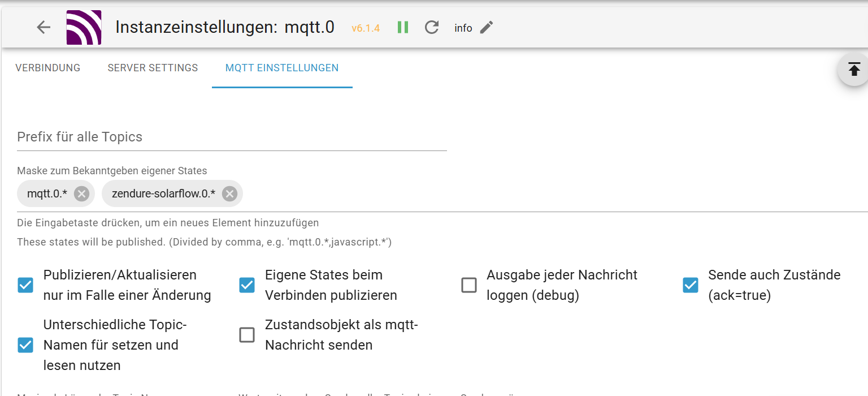Screen dimensions: 868x396
Task: Remove the mqtt.0.* chip
Action: tap(81, 194)
